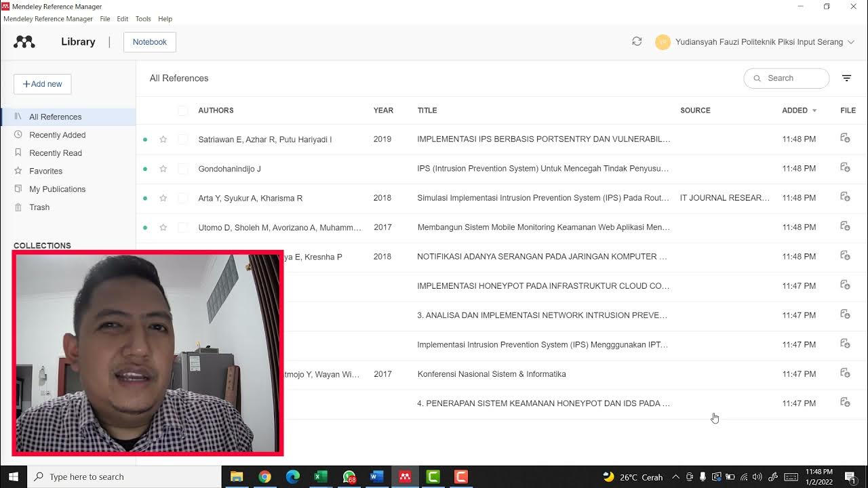The width and height of the screenshot is (868, 488).
Task: Select 'Simulasi Implementasi Intrusion Prevention System' title
Action: pyautogui.click(x=543, y=198)
